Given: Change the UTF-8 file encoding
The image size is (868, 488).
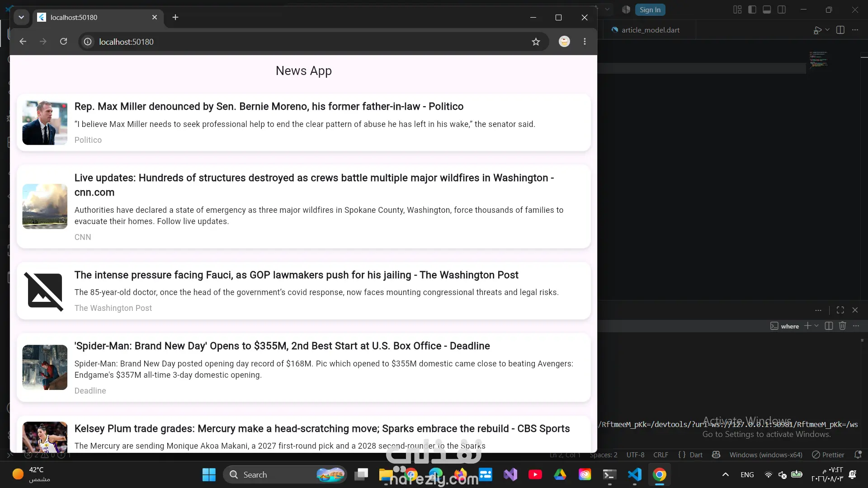Looking at the screenshot, I should pos(635,455).
